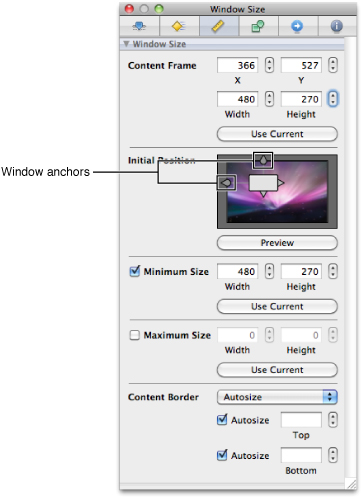Screen dimensions: 363x499
Task: Click the gray window rectangle in Initial Position
Action: pyautogui.click(x=263, y=183)
